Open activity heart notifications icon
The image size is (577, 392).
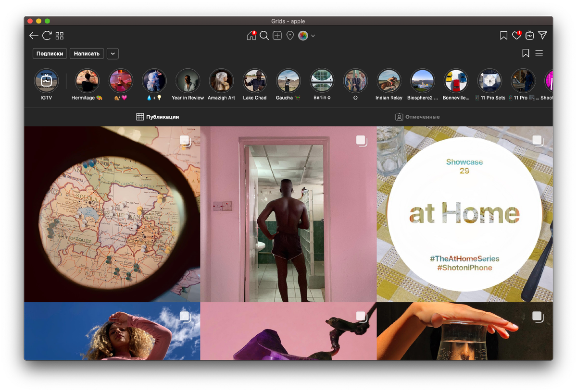[x=516, y=36]
